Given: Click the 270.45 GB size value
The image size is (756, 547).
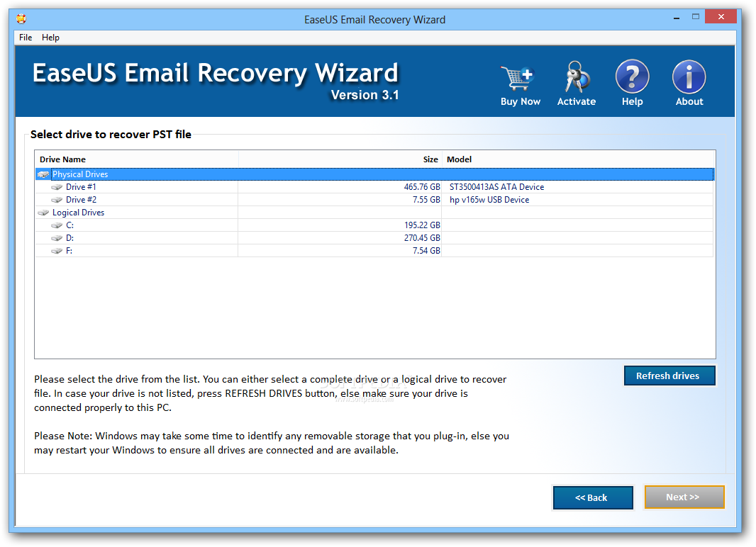Looking at the screenshot, I should 422,238.
